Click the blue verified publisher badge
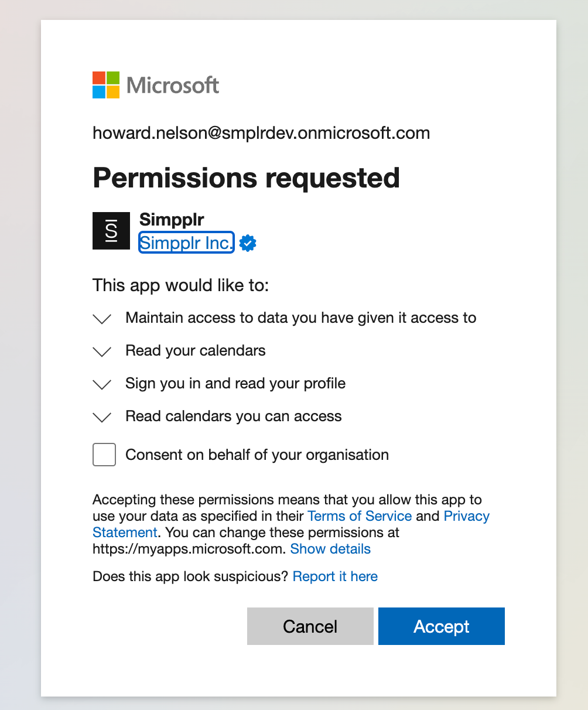588x710 pixels. [247, 243]
